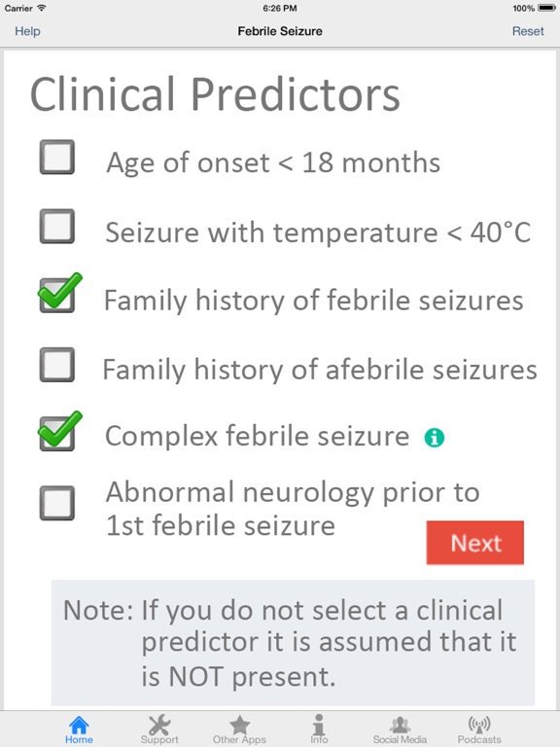Tap the battery indicator in status bar
This screenshot has width=560, height=747.
(546, 8)
